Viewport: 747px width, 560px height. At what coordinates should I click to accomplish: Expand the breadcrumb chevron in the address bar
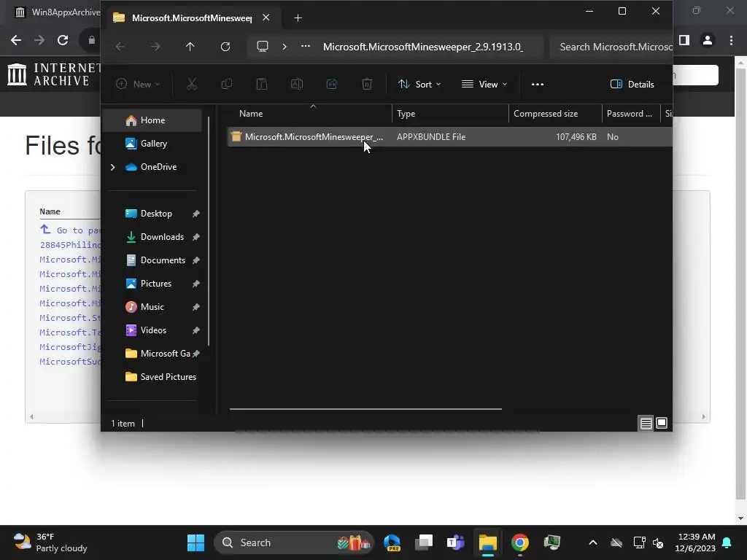(285, 46)
